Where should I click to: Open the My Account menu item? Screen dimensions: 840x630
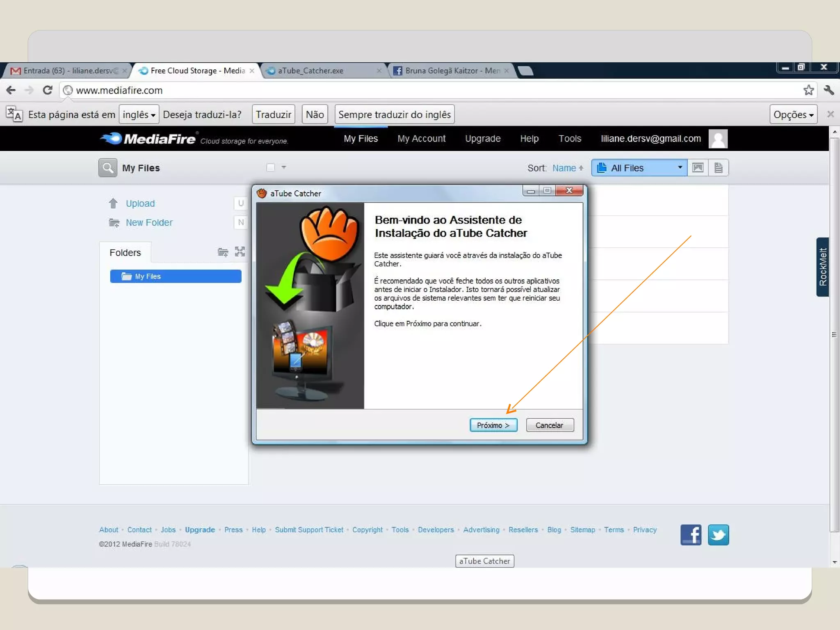[421, 139]
